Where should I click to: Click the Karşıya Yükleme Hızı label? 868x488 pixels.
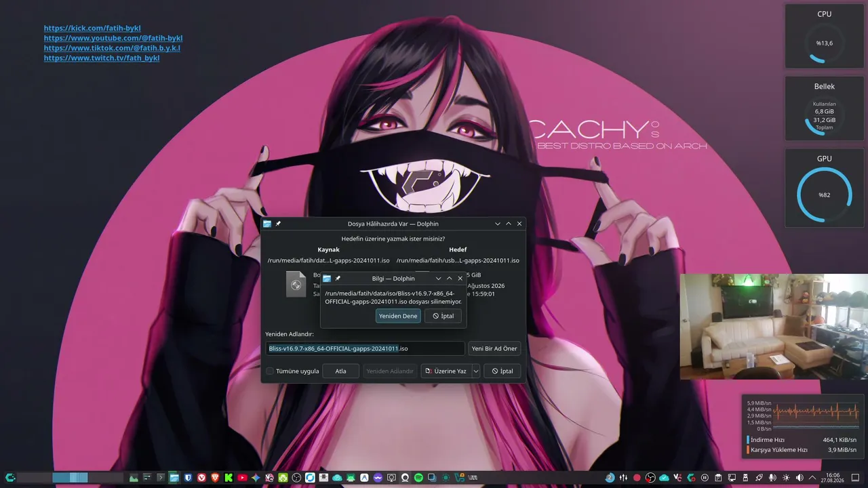point(779,449)
